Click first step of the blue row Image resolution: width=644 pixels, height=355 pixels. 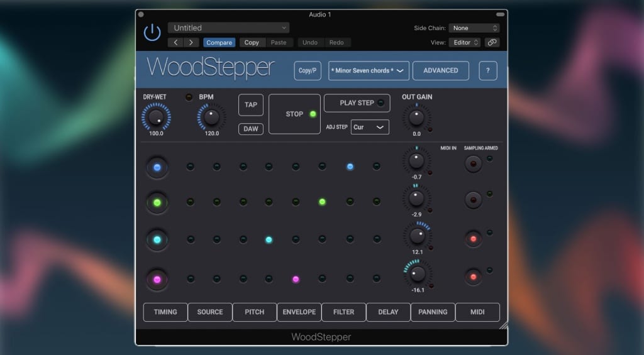pos(190,167)
